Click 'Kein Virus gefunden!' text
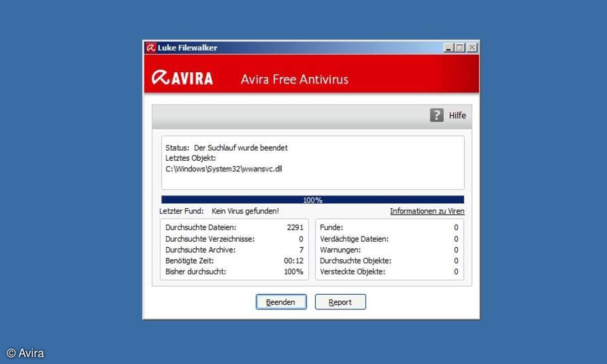Viewport: 607px width, 364px height. (245, 211)
